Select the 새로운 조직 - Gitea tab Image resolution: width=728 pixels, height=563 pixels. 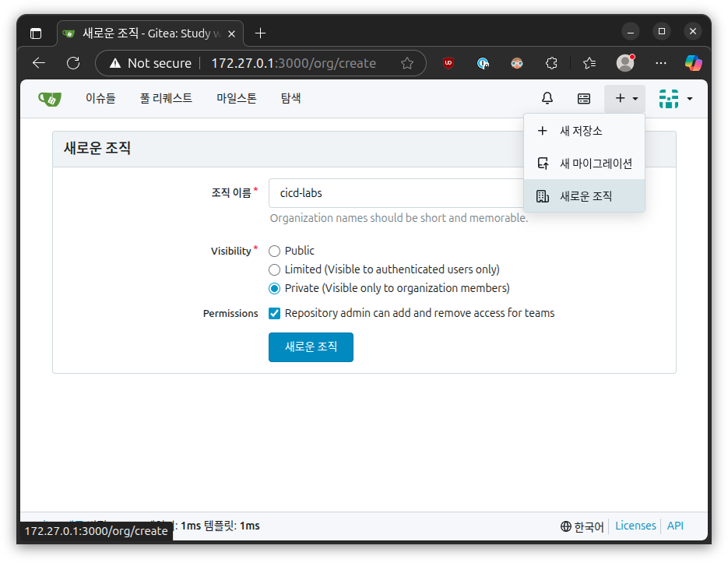150,33
